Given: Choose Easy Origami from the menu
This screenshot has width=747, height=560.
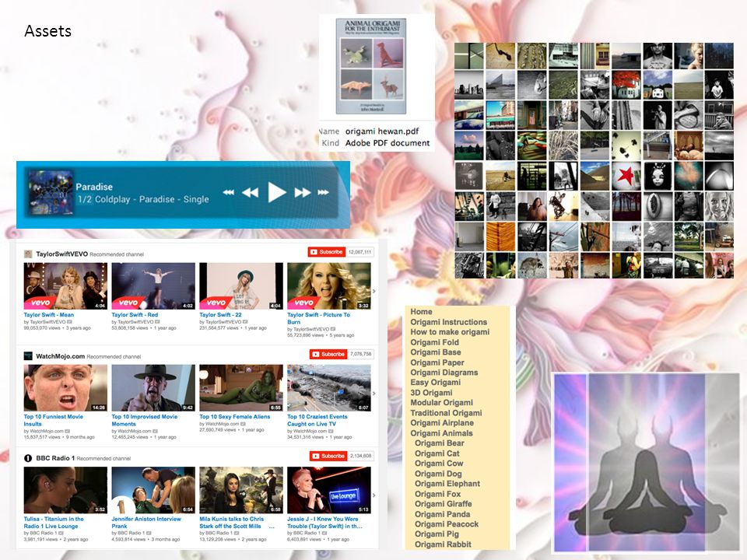Looking at the screenshot, I should pos(436,383).
